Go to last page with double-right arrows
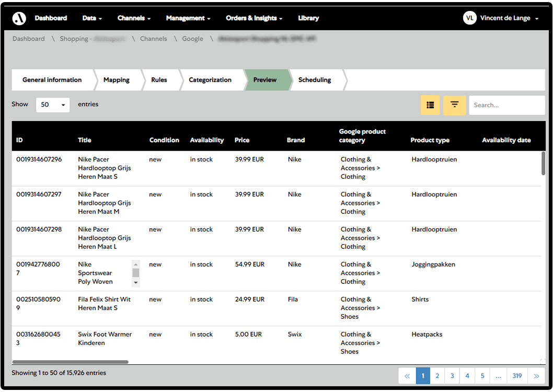This screenshot has height=392, width=553. coord(536,376)
